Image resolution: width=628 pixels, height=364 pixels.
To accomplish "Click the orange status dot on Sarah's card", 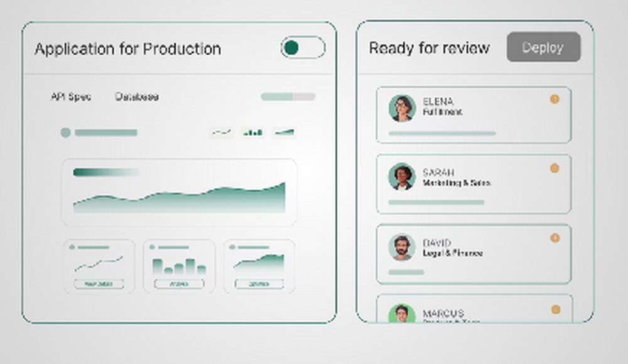I will point(553,168).
